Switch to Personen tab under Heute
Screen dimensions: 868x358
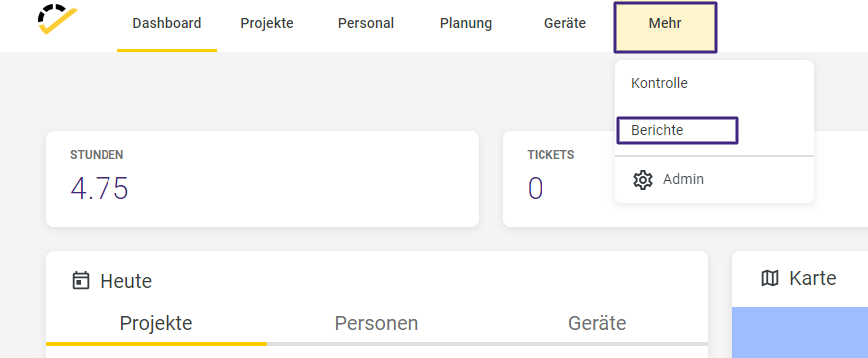pyautogui.click(x=376, y=324)
